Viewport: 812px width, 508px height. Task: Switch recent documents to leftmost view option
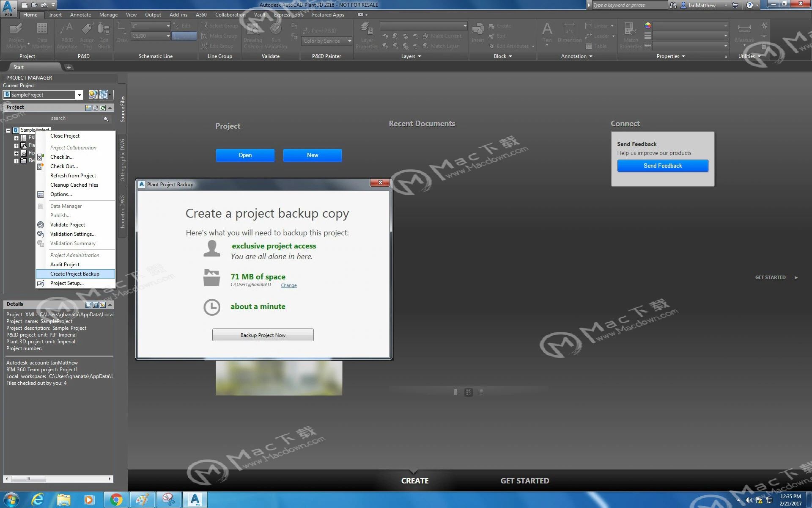[455, 392]
